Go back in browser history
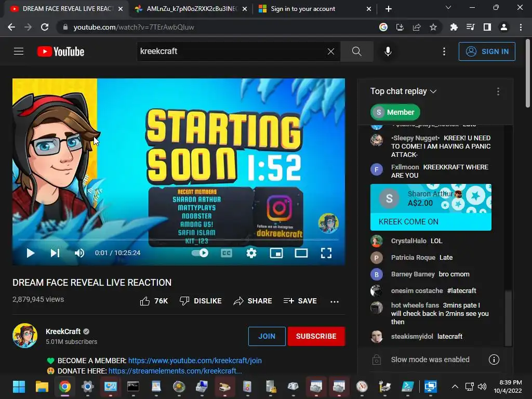This screenshot has width=532, height=399. (x=11, y=27)
